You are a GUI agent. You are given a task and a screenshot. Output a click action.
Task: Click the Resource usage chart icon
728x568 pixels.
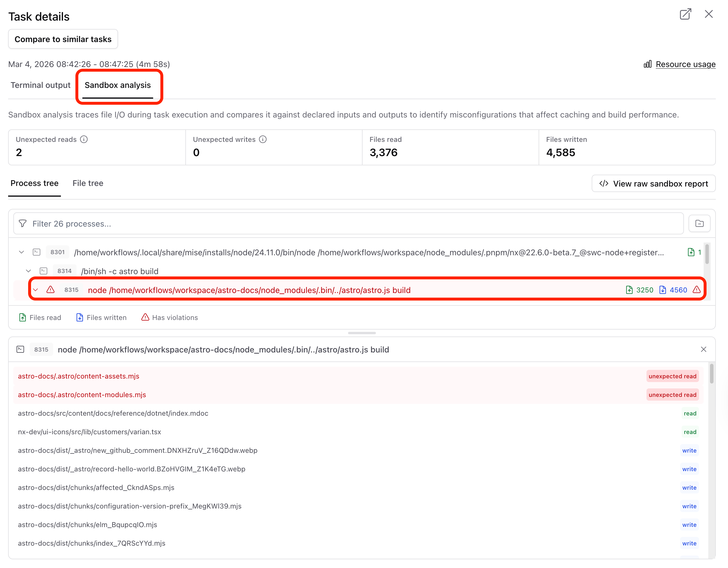click(x=647, y=64)
